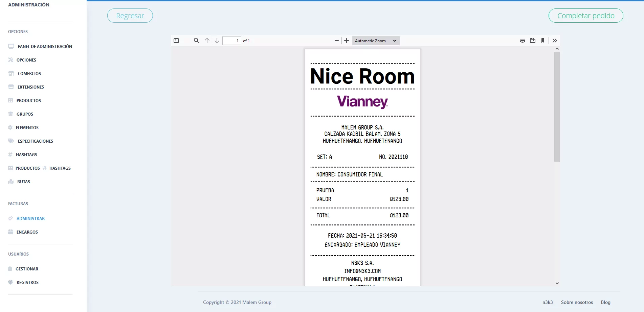The height and width of the screenshot is (312, 644).
Task: Click the Administrar check icon
Action: 10,218
